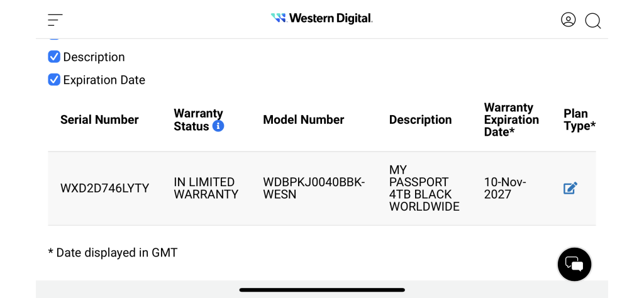The height and width of the screenshot is (298, 644).
Task: Select model number WDBPKJ0040BBK-WESN
Action: [314, 188]
